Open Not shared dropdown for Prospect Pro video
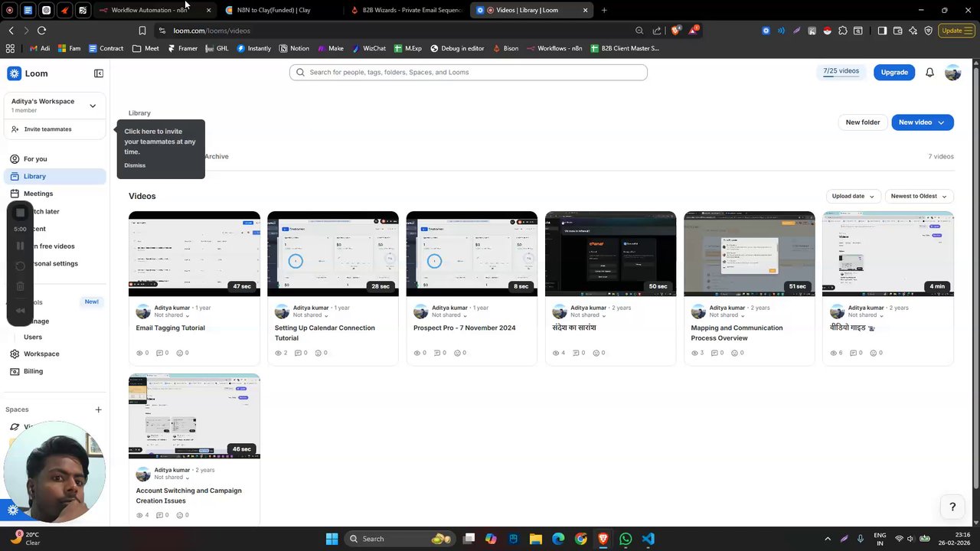This screenshot has width=980, height=551. 449,315
